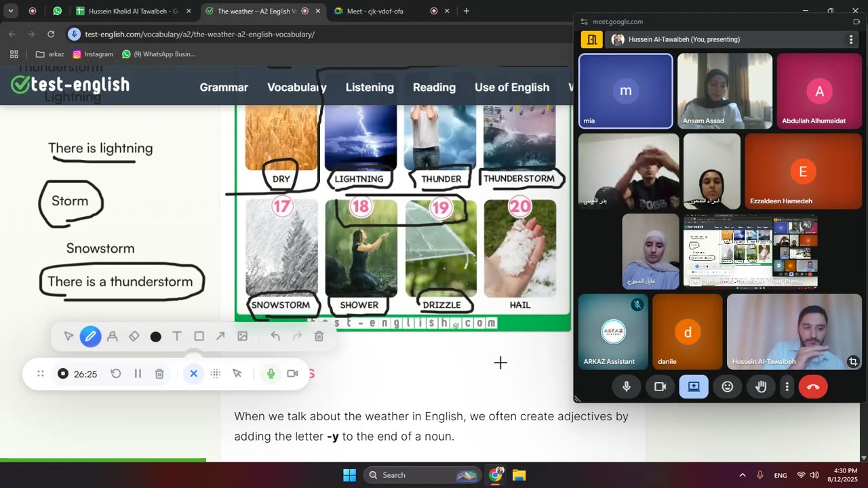Reload the current page
This screenshot has height=488, width=868.
(x=51, y=34)
